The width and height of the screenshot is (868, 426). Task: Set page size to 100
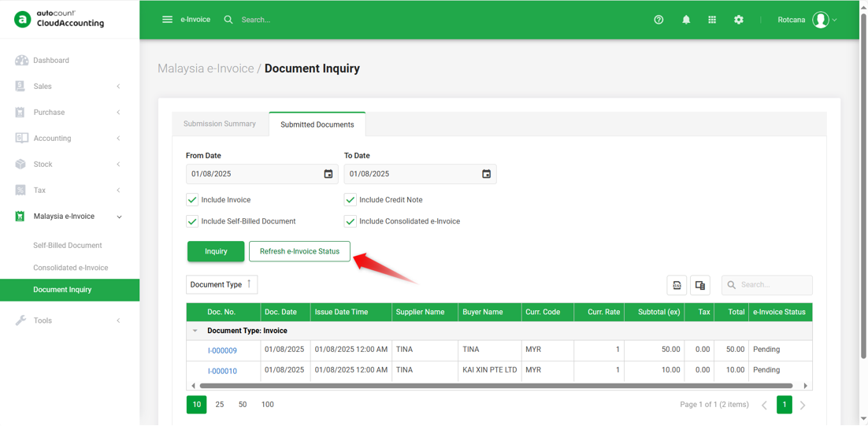[x=267, y=405]
